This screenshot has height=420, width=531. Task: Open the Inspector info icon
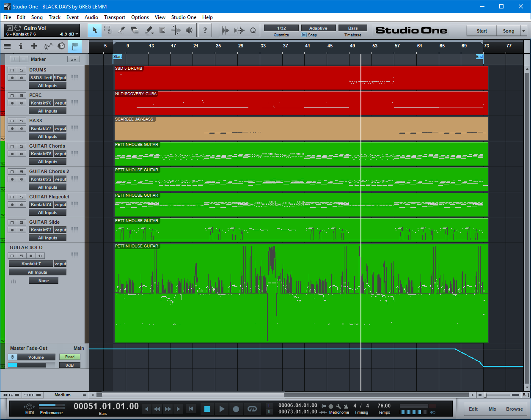(x=20, y=46)
